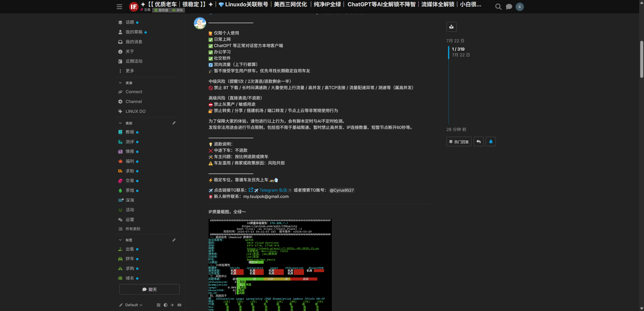The image size is (644, 311).
Task: Click the 拼车 tag under title
Action: tap(178, 10)
